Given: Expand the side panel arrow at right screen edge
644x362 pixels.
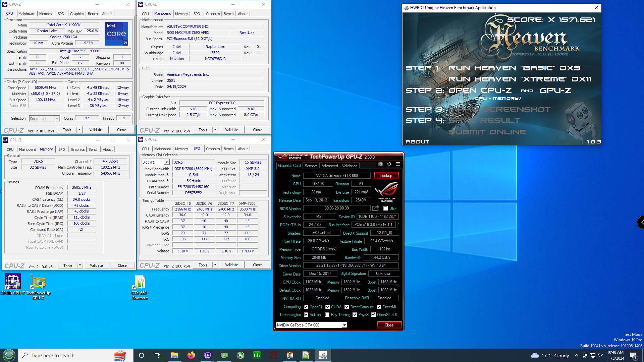Looking at the screenshot, I should coord(641,222).
